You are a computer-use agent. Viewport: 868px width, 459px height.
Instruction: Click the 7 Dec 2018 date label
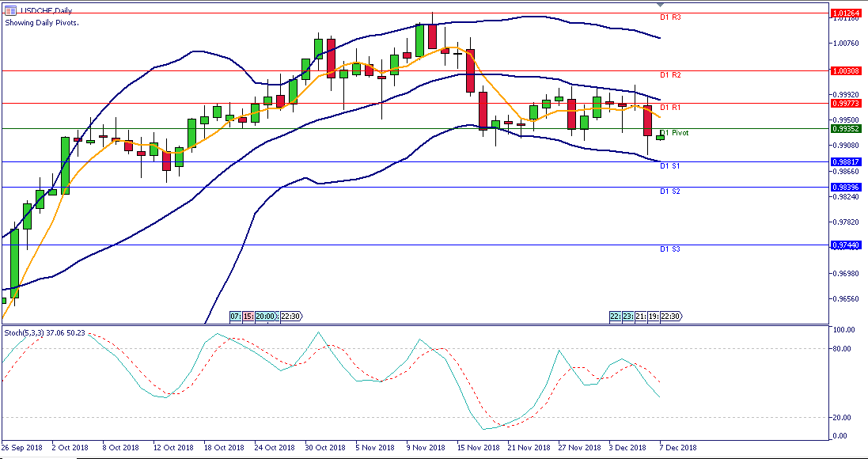[677, 447]
